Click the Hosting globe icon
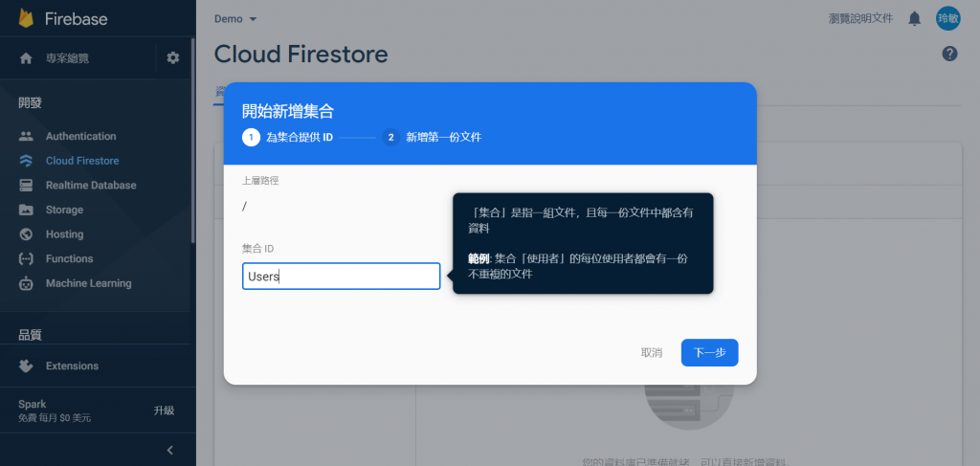 (x=26, y=234)
